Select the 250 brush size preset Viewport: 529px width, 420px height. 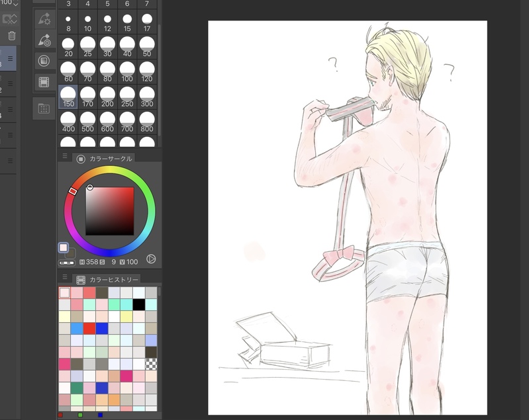127,97
